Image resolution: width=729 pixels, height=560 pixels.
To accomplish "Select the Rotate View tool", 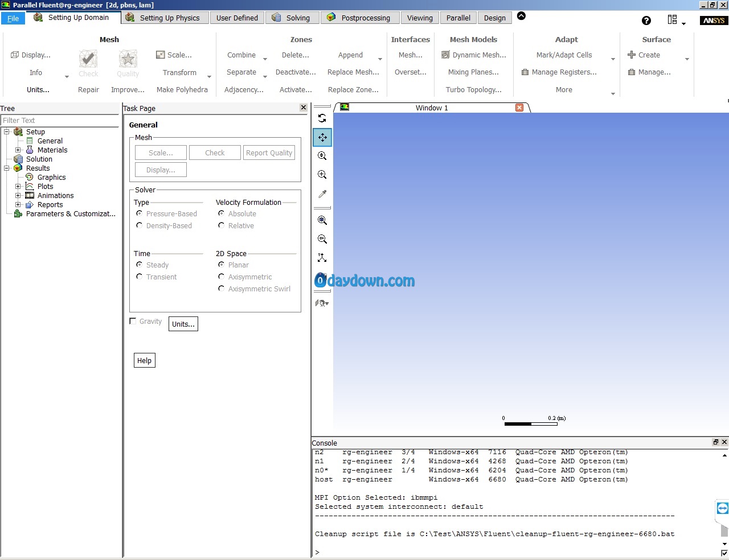I will pos(322,118).
